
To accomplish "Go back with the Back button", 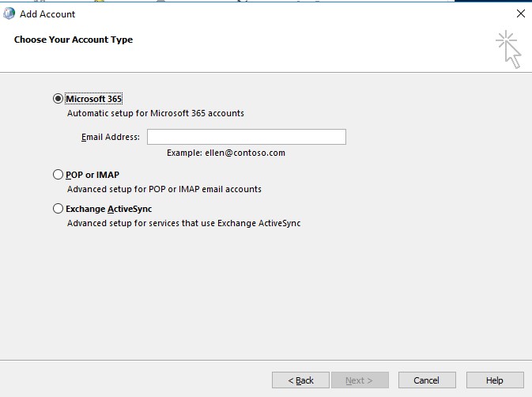I will tap(300, 380).
